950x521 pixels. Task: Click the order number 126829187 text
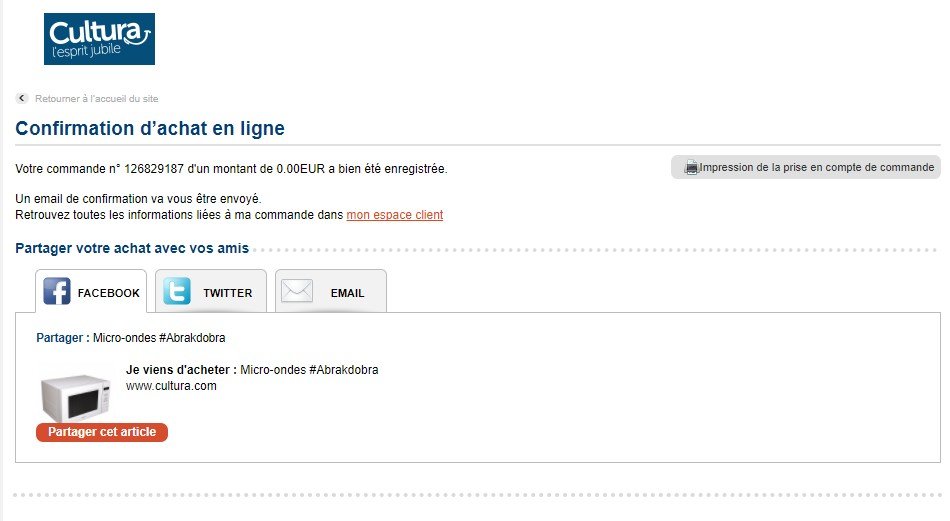pyautogui.click(x=154, y=169)
